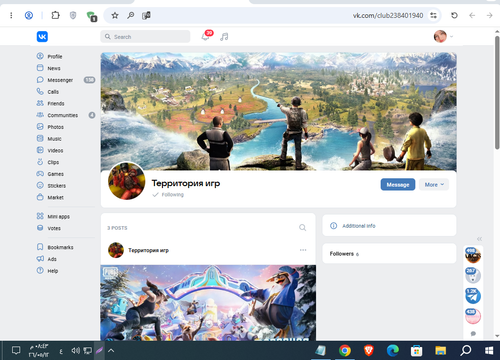Click the Mini apps sidebar icon
Viewport: 500px width, 360px height.
[40, 216]
